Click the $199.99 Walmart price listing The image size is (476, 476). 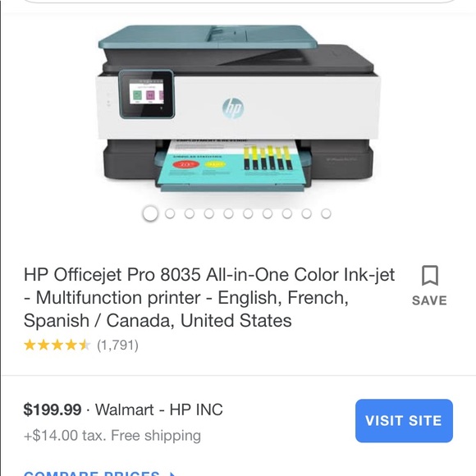point(123,410)
